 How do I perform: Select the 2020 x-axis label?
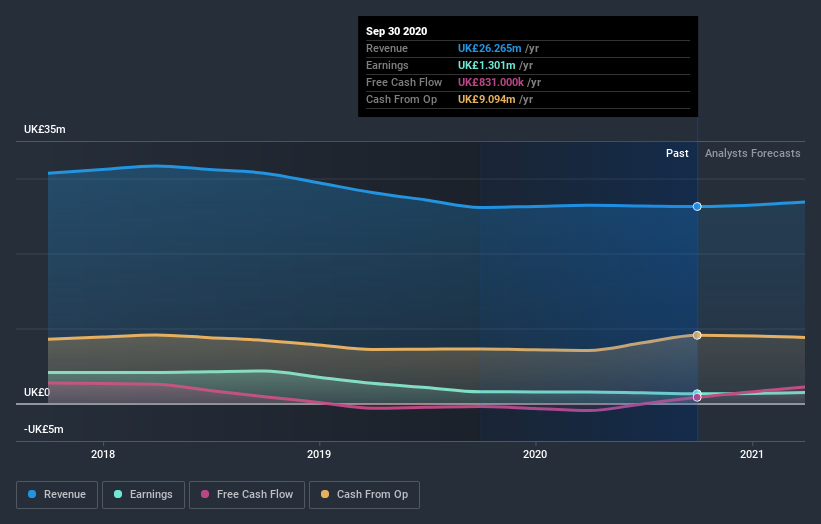pos(535,454)
